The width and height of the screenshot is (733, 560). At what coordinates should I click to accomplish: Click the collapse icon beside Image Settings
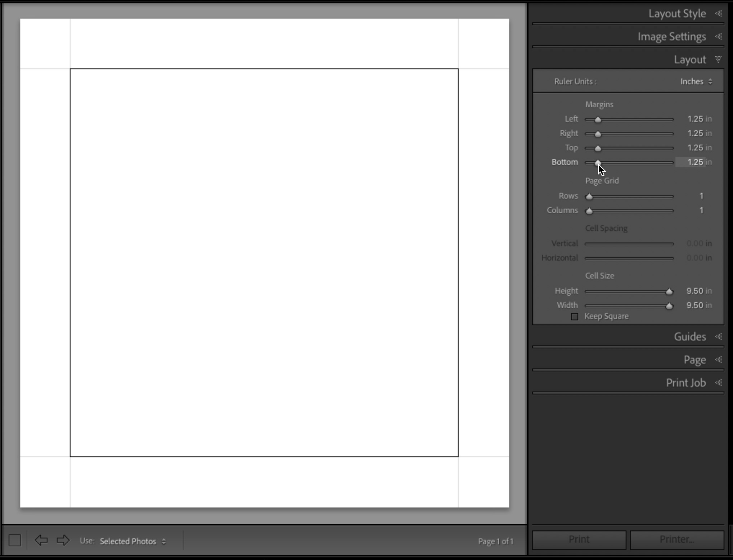coord(718,36)
